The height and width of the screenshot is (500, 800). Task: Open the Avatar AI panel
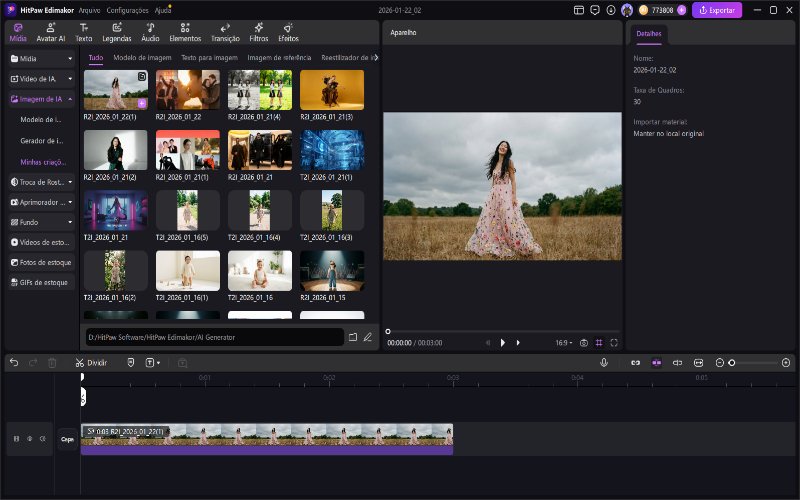[51, 32]
